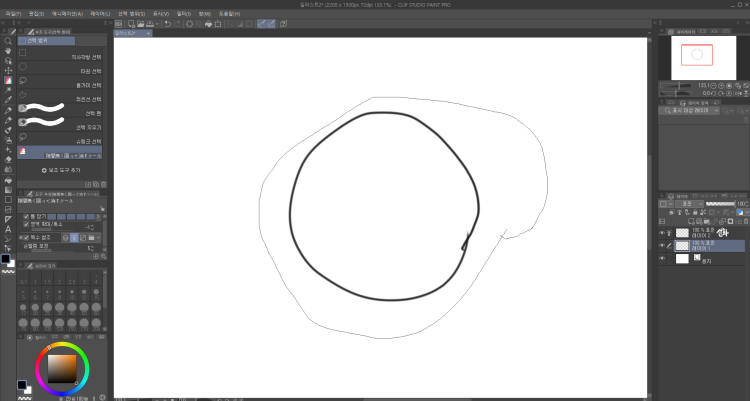Click Navigator zoom-in plus icon
The width and height of the screenshot is (750, 401).
721,86
